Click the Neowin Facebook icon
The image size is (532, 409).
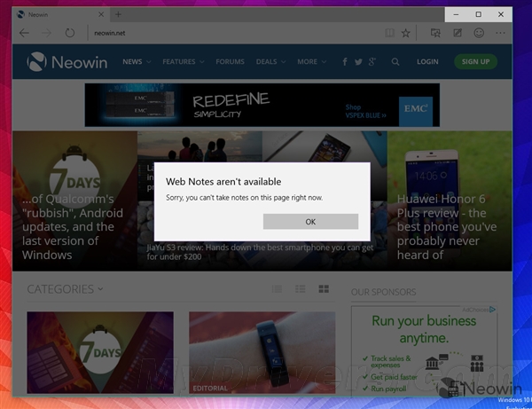[x=346, y=62]
